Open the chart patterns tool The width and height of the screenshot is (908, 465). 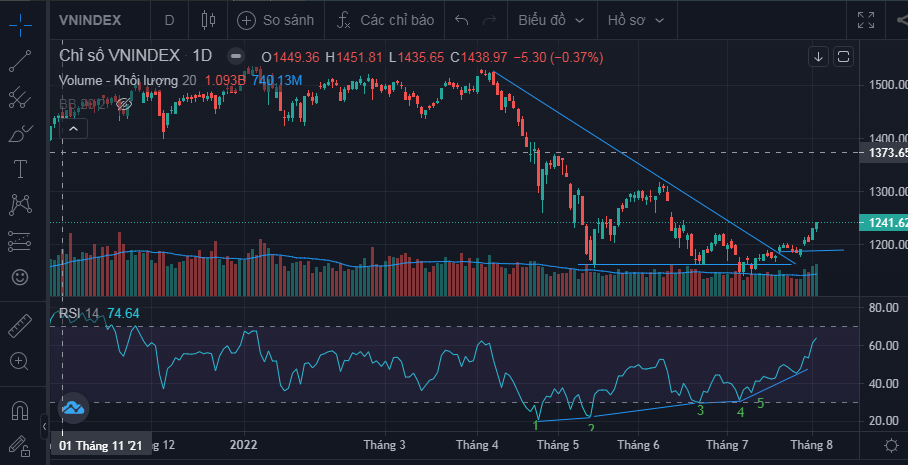click(x=20, y=204)
